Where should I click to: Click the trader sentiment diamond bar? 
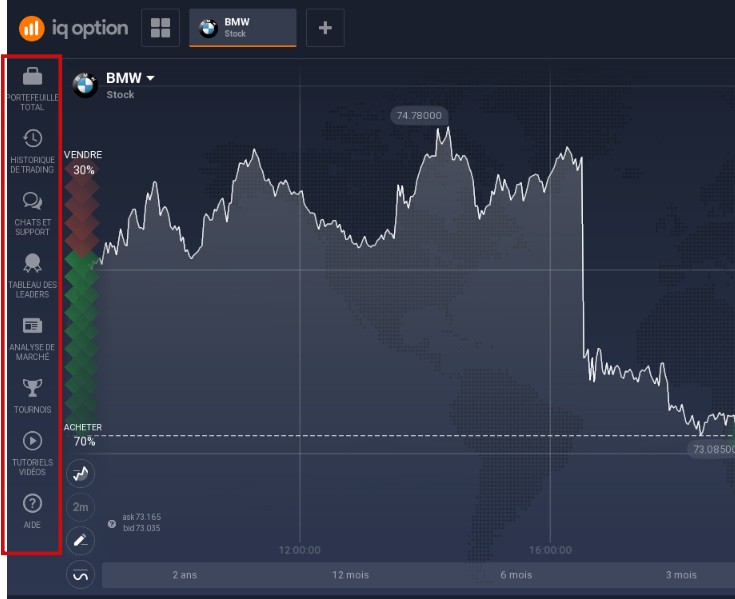[82, 298]
